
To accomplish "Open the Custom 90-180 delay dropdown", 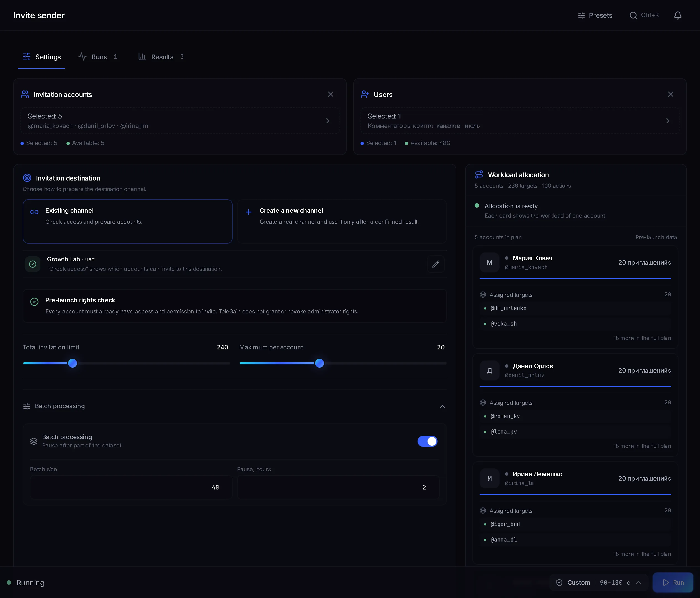I will point(598,582).
